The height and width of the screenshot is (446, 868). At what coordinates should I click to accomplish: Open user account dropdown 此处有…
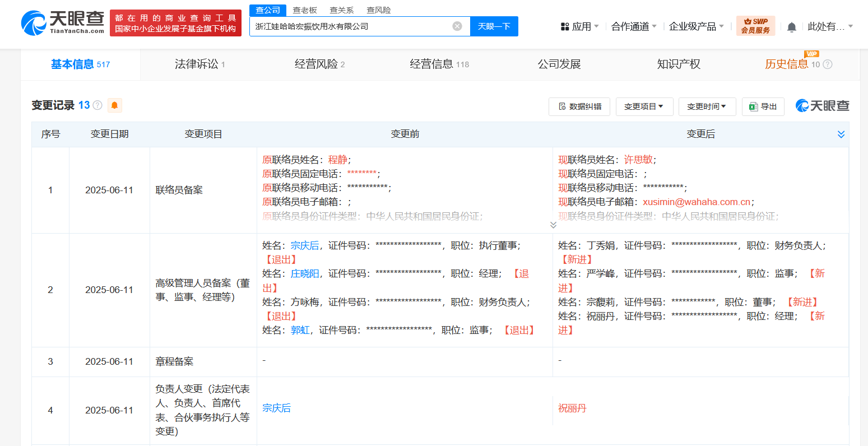[830, 26]
